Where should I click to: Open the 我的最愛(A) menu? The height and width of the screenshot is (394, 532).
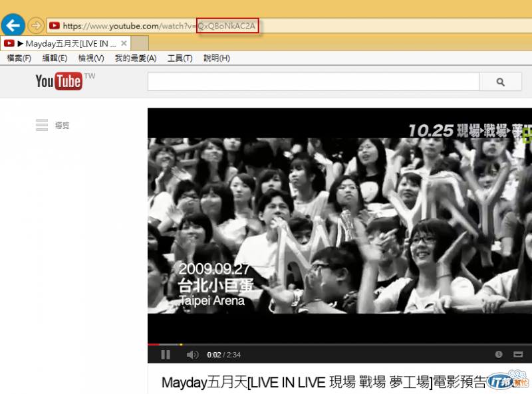[x=136, y=58]
